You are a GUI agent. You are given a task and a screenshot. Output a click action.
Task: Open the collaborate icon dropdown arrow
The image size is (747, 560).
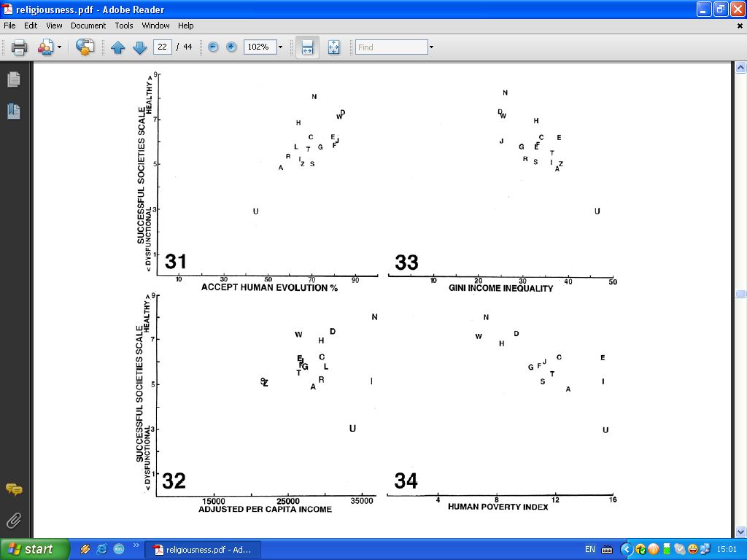pyautogui.click(x=60, y=47)
